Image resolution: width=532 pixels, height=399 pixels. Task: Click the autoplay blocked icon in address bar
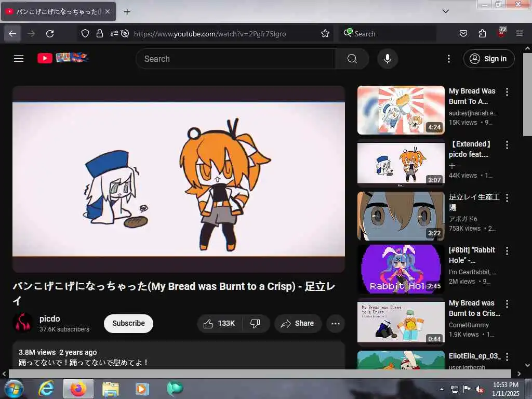(x=125, y=34)
